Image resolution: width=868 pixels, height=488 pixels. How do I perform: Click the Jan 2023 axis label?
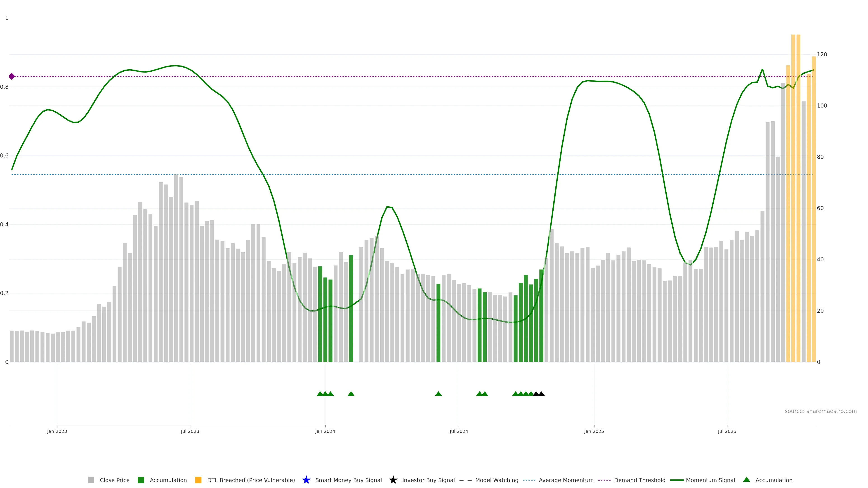pos(57,431)
